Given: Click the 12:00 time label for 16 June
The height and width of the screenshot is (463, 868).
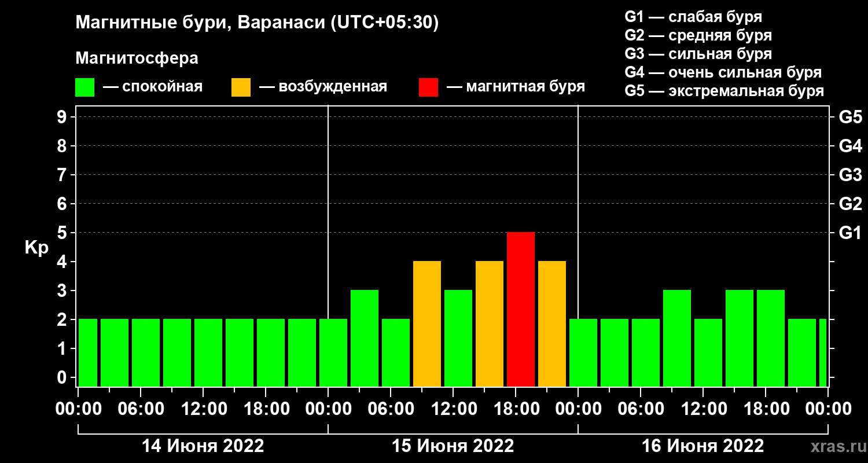Looking at the screenshot, I should (703, 409).
